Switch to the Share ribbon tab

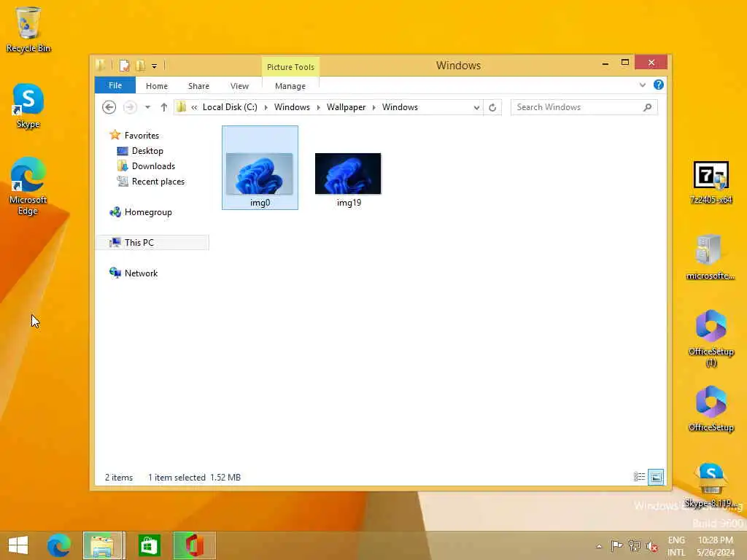click(x=198, y=86)
